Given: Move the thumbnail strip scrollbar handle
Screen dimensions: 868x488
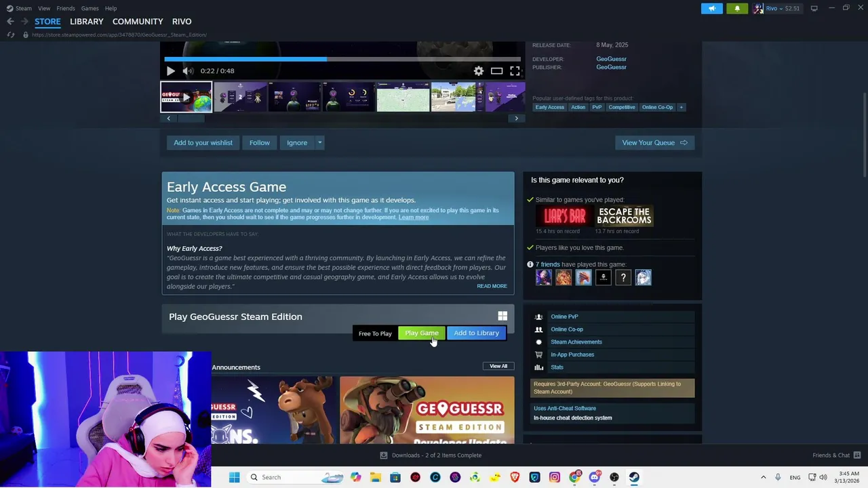Looking at the screenshot, I should tap(191, 119).
